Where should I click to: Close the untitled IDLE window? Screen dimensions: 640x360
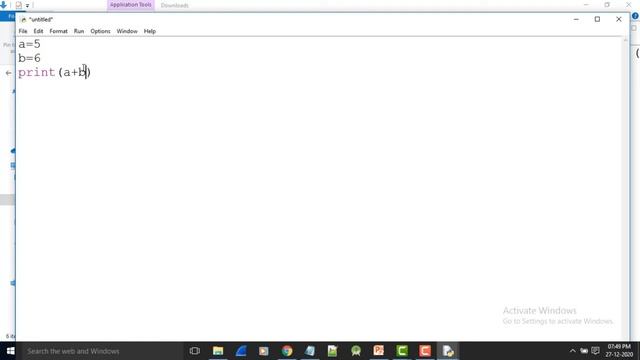pyautogui.click(x=619, y=19)
